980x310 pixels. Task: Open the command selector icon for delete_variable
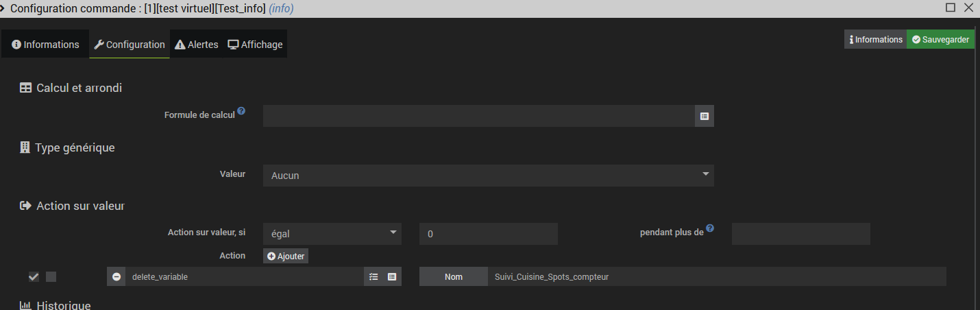point(392,277)
